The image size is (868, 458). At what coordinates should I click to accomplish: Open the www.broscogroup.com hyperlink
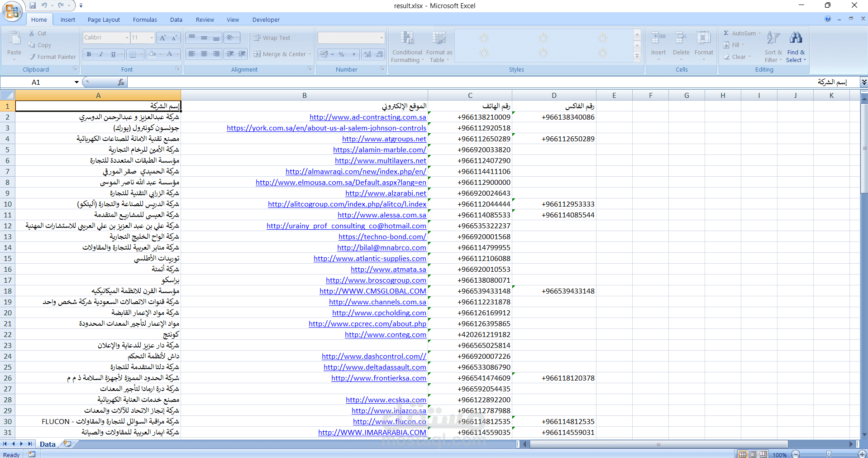[376, 280]
